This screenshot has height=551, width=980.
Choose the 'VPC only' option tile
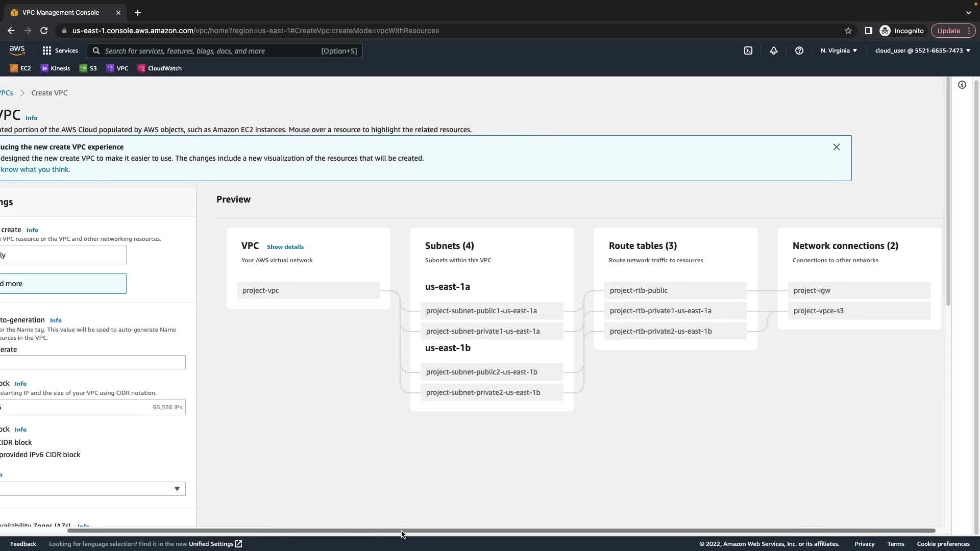61,255
